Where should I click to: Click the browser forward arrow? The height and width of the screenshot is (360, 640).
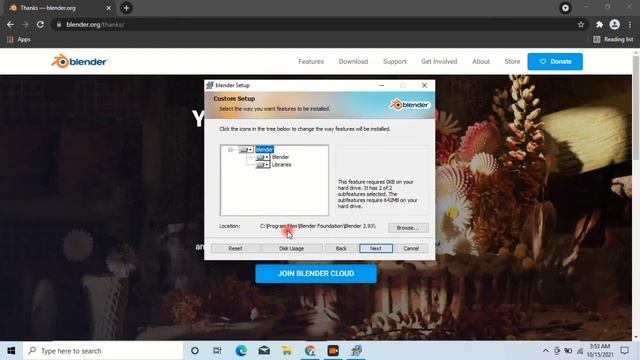pyautogui.click(x=25, y=24)
